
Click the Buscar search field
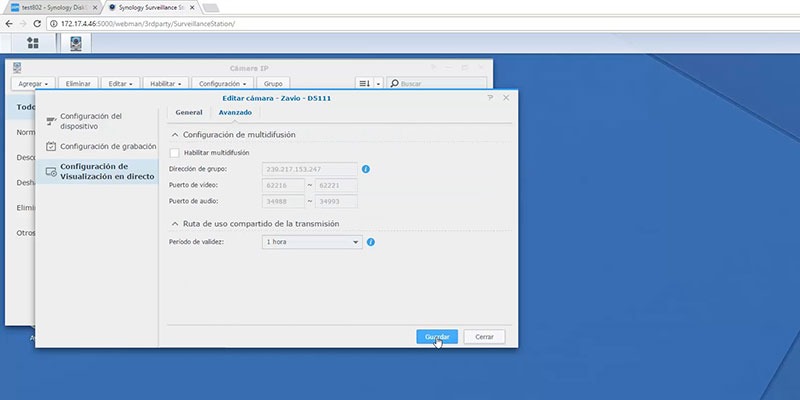tap(437, 83)
